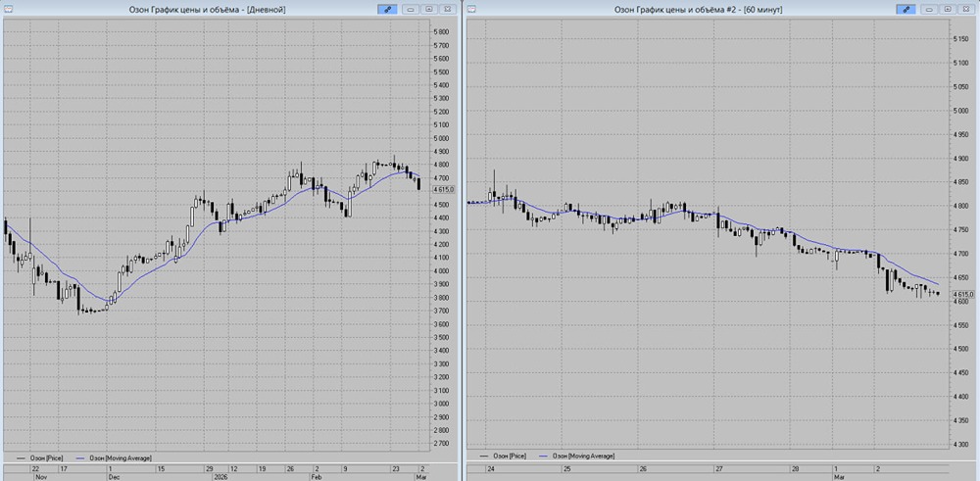Click the 5 800 price label in Дневной chart

point(441,32)
